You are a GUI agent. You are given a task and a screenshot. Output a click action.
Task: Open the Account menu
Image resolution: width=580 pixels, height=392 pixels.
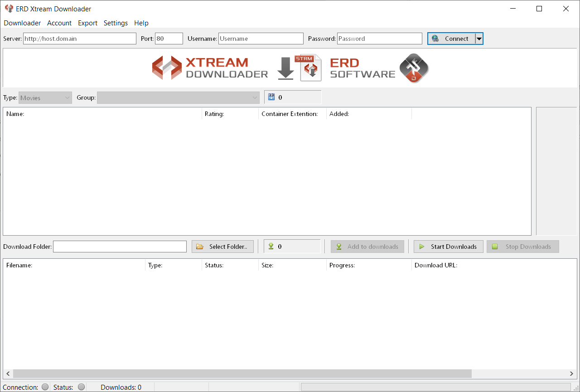pyautogui.click(x=59, y=23)
